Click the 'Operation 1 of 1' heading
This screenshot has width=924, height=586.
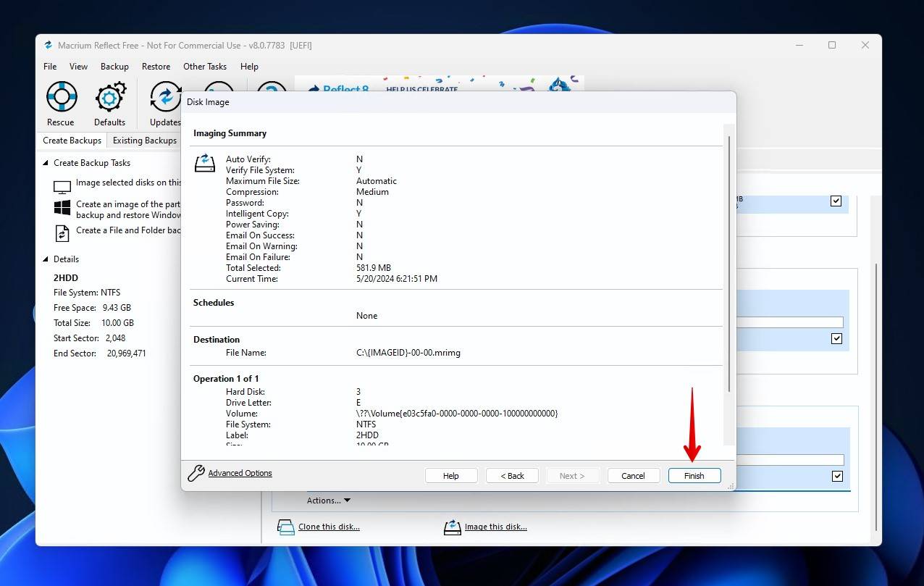pyautogui.click(x=226, y=379)
